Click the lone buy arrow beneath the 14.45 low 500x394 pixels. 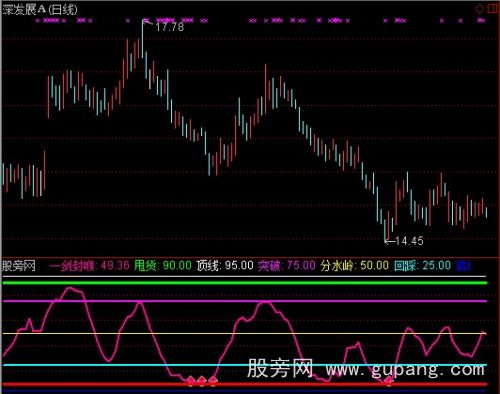tap(388, 381)
